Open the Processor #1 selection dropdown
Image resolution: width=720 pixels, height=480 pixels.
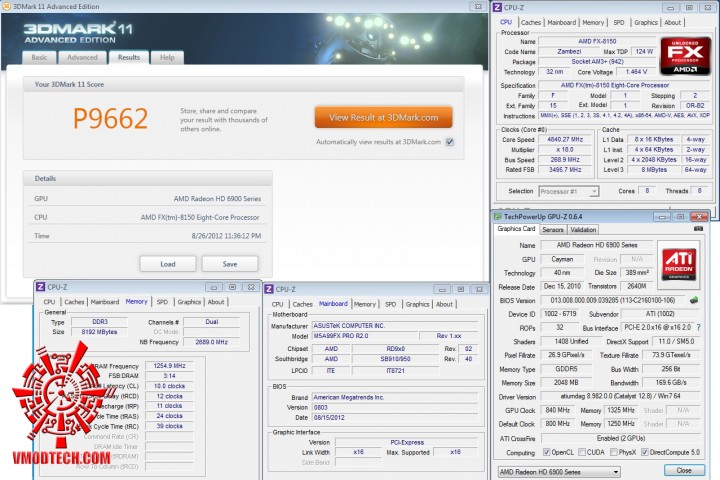coord(568,191)
